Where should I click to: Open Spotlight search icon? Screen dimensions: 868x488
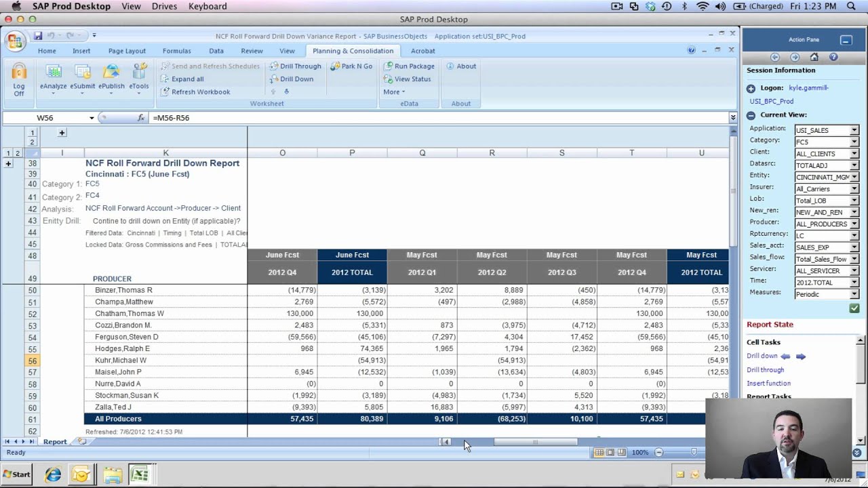coord(851,6)
